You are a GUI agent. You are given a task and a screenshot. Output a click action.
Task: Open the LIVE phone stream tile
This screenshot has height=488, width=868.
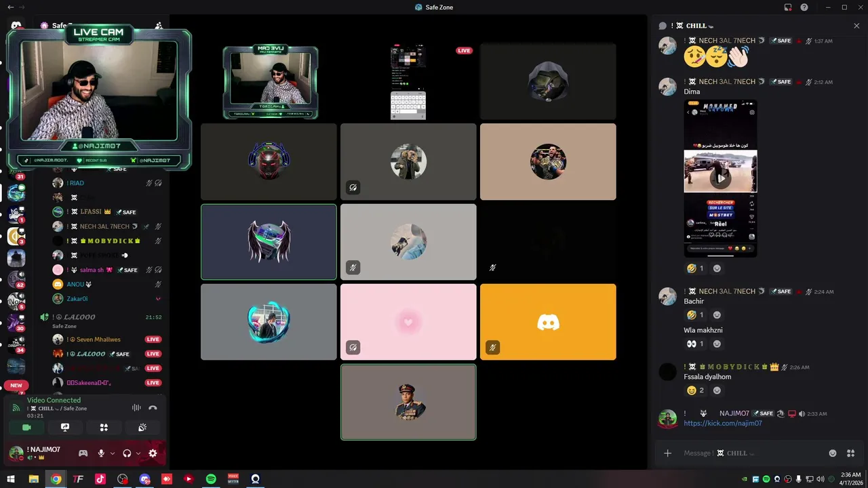coord(408,81)
